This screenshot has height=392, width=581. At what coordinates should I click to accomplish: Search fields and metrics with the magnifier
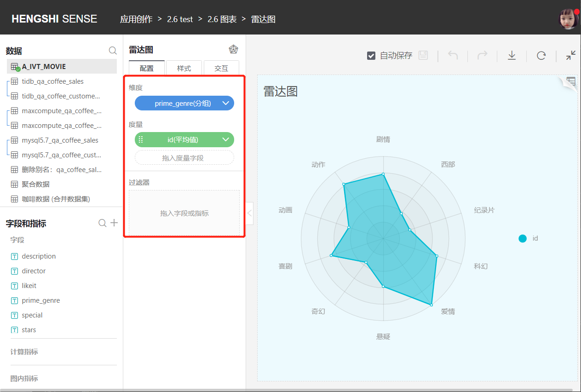103,223
